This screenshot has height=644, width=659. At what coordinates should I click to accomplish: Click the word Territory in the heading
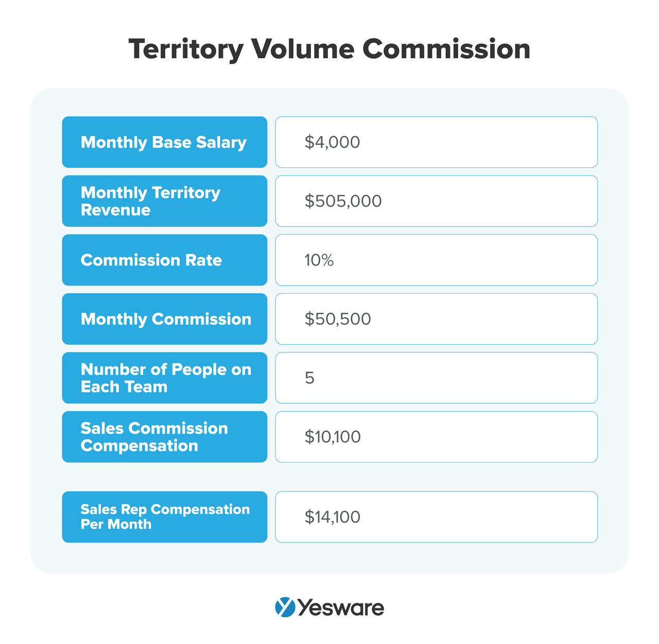coord(186,50)
